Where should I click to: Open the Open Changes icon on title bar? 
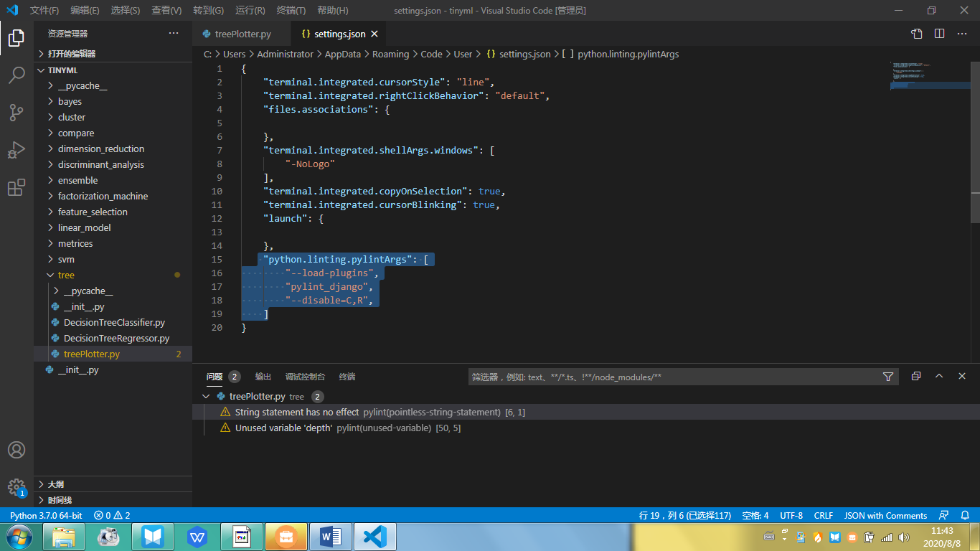[x=916, y=33]
